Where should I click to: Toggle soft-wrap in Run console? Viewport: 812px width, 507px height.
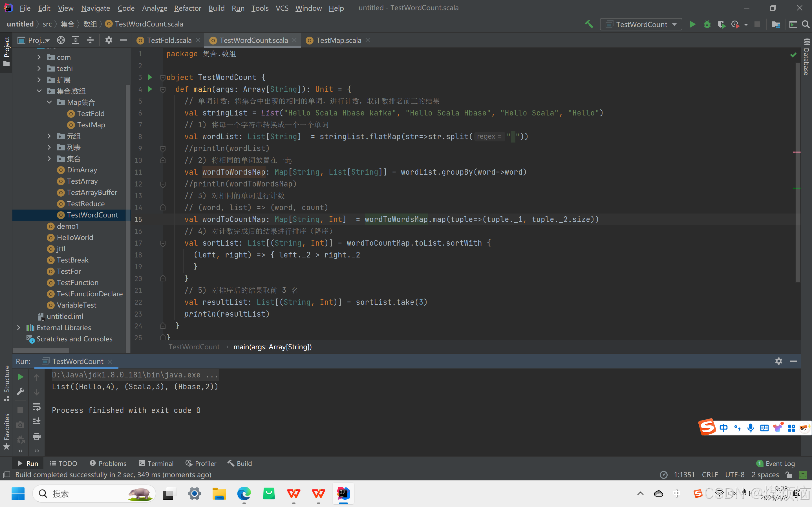pos(37,407)
